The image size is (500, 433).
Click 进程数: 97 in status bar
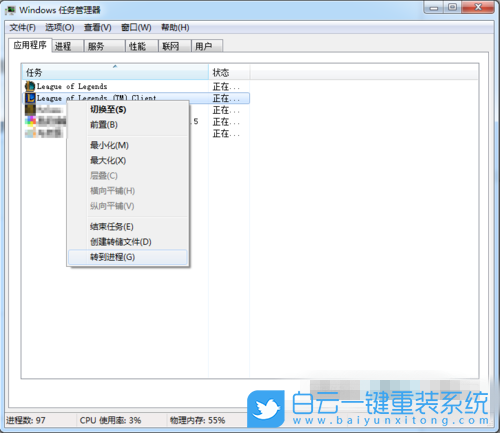tap(26, 420)
